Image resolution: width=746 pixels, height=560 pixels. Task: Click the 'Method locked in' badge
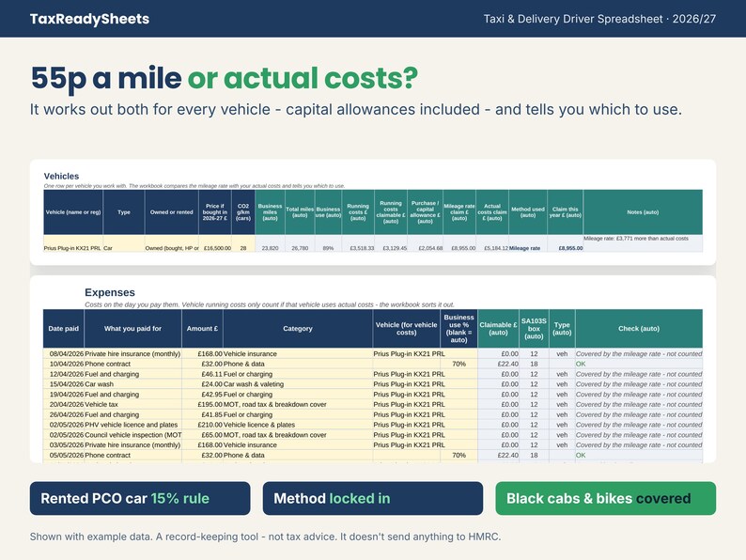[372, 498]
